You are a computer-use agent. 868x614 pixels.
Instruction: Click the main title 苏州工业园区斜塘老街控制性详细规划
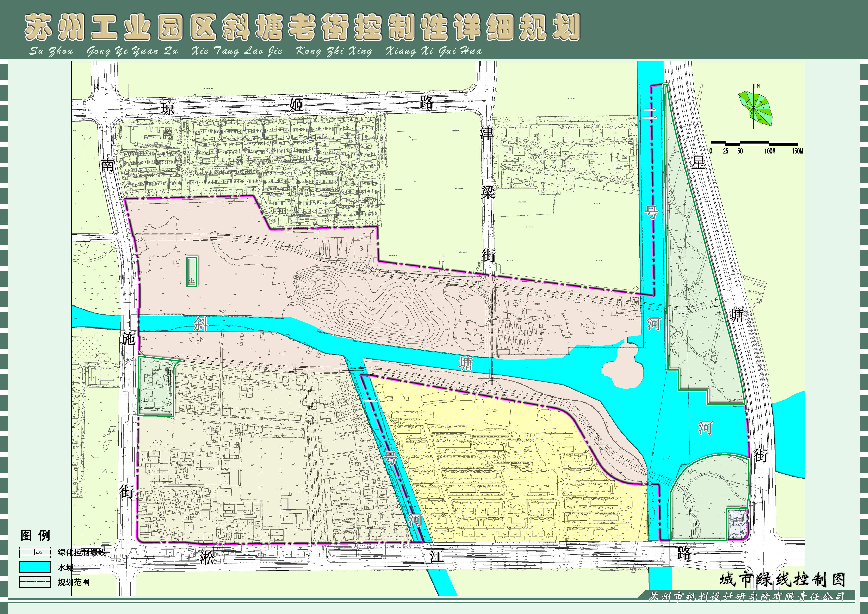[x=302, y=27]
